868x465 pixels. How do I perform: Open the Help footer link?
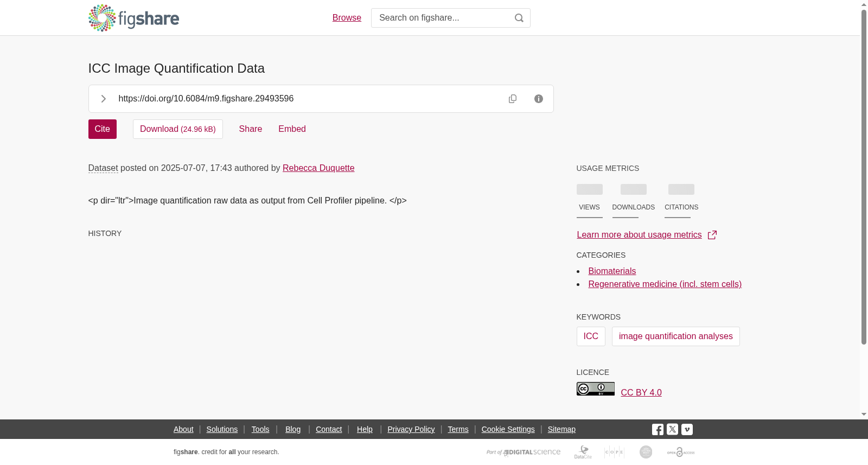coord(365,429)
